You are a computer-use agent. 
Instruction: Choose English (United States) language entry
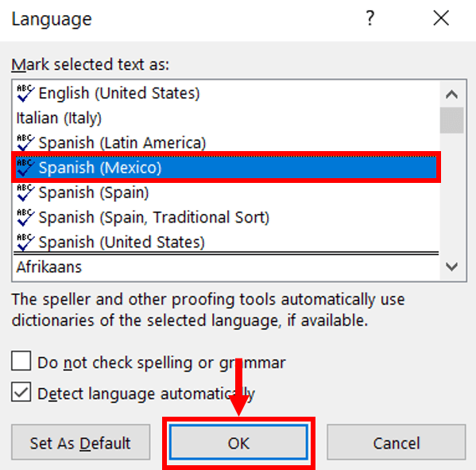226,93
